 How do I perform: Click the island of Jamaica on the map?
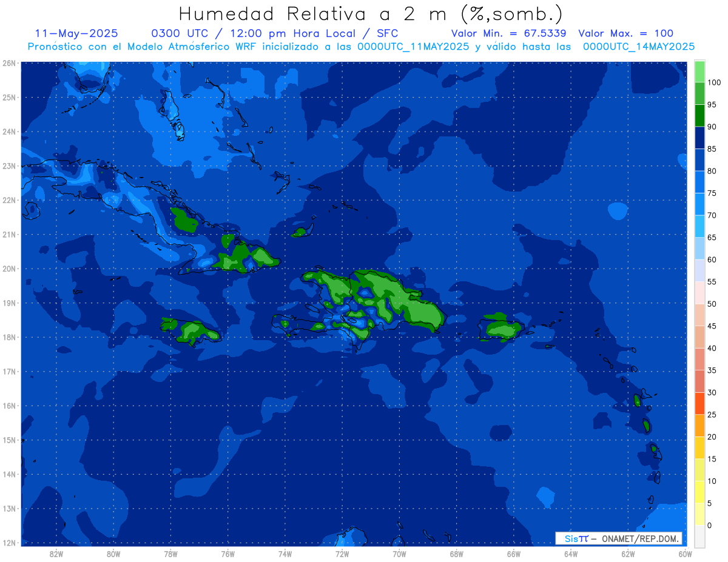192,331
